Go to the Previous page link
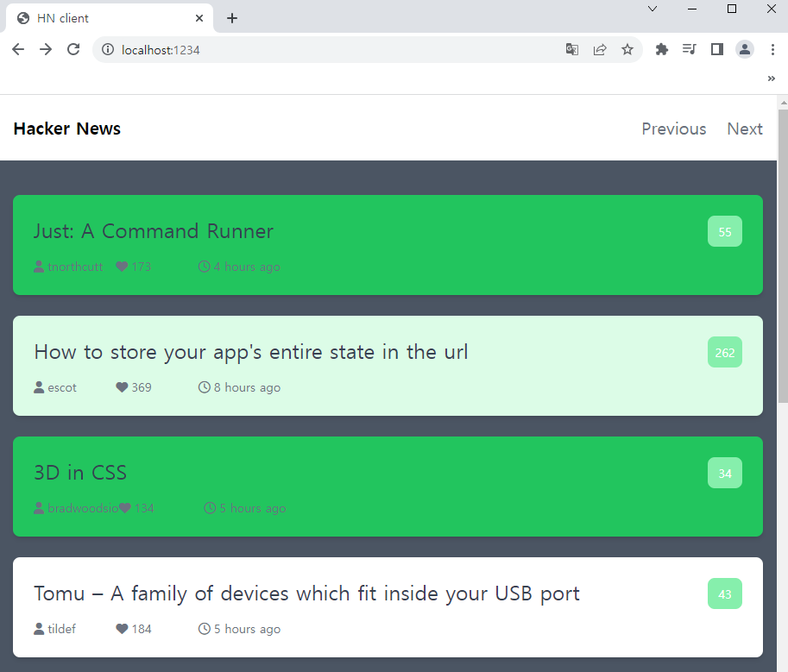 [x=674, y=129]
